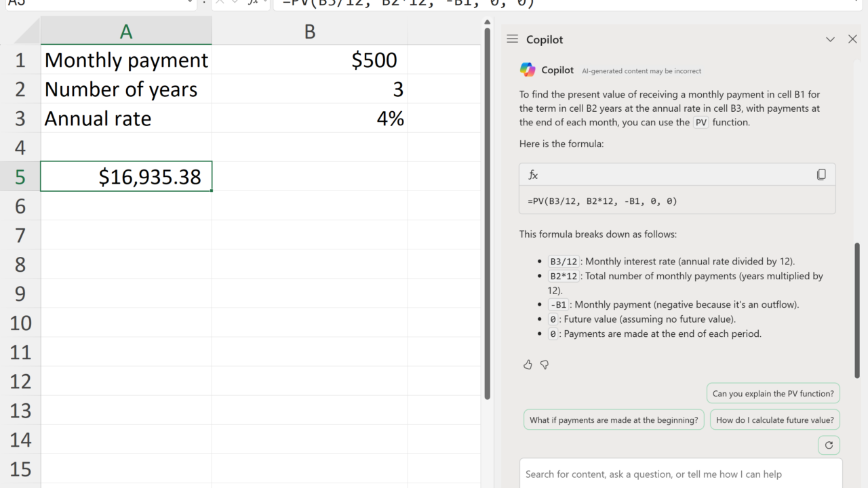Image resolution: width=868 pixels, height=488 pixels.
Task: Click the "-B1" code chip
Action: [x=558, y=304]
